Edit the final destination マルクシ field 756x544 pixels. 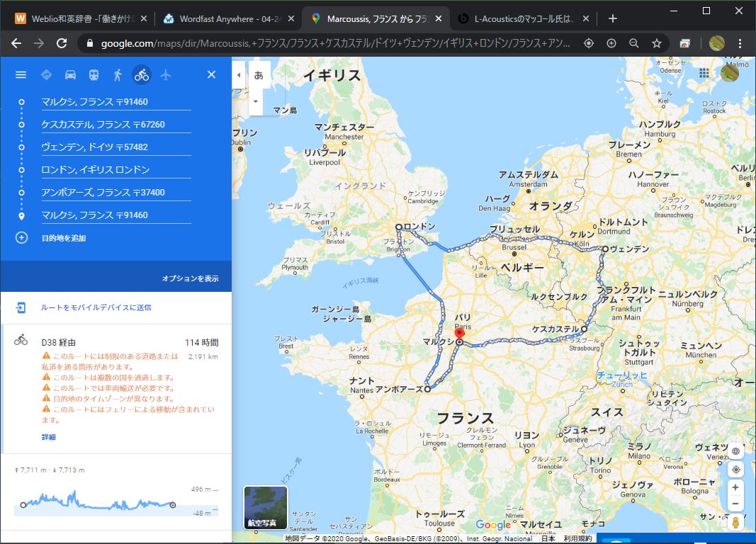point(115,215)
